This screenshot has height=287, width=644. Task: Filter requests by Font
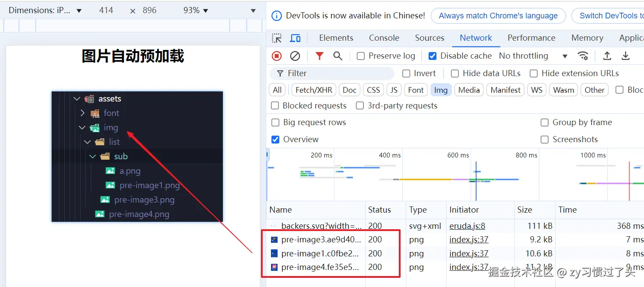(x=416, y=90)
